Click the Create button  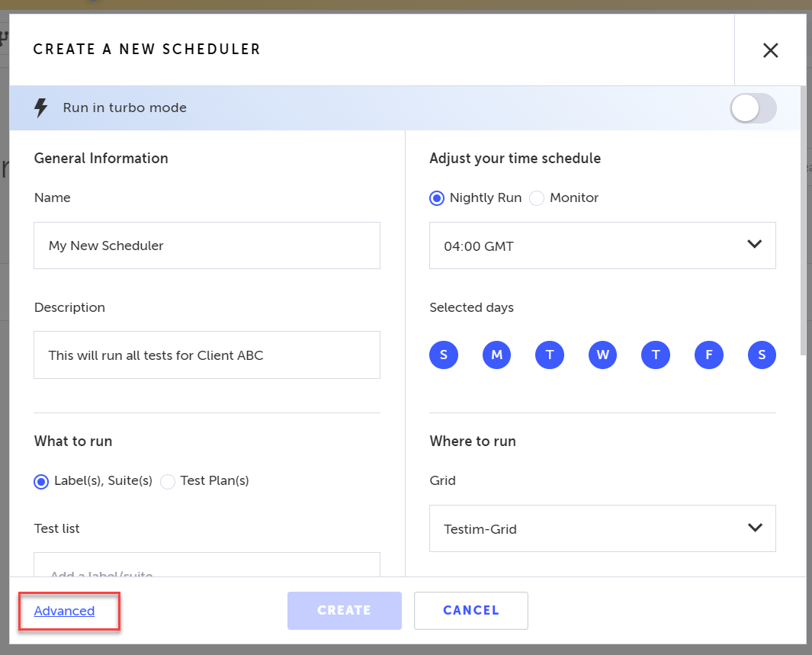tap(345, 611)
